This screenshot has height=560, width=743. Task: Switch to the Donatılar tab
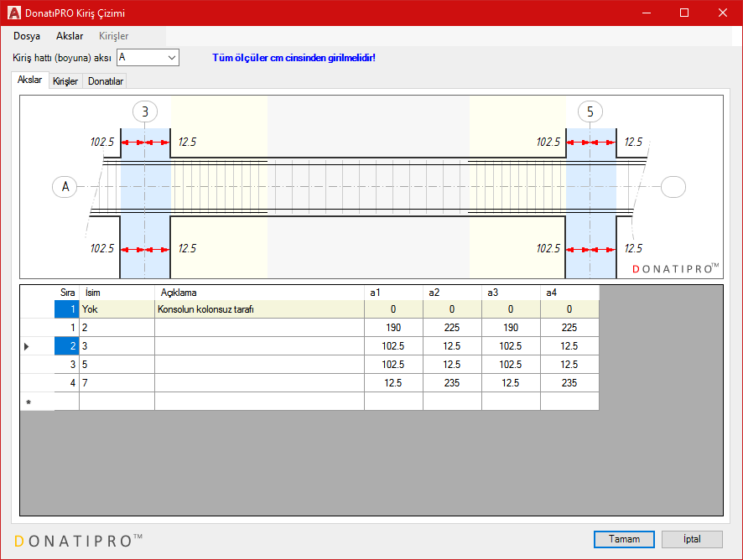(x=106, y=81)
